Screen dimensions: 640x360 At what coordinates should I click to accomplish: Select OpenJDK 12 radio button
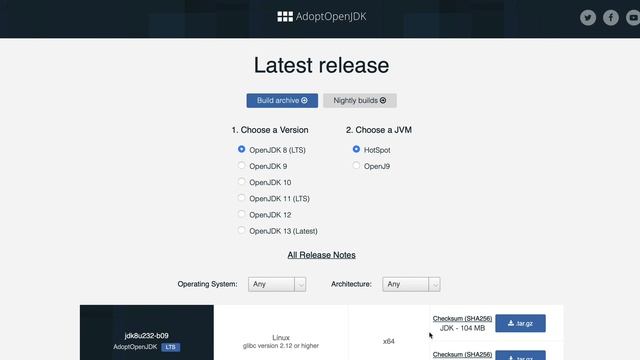point(242,214)
